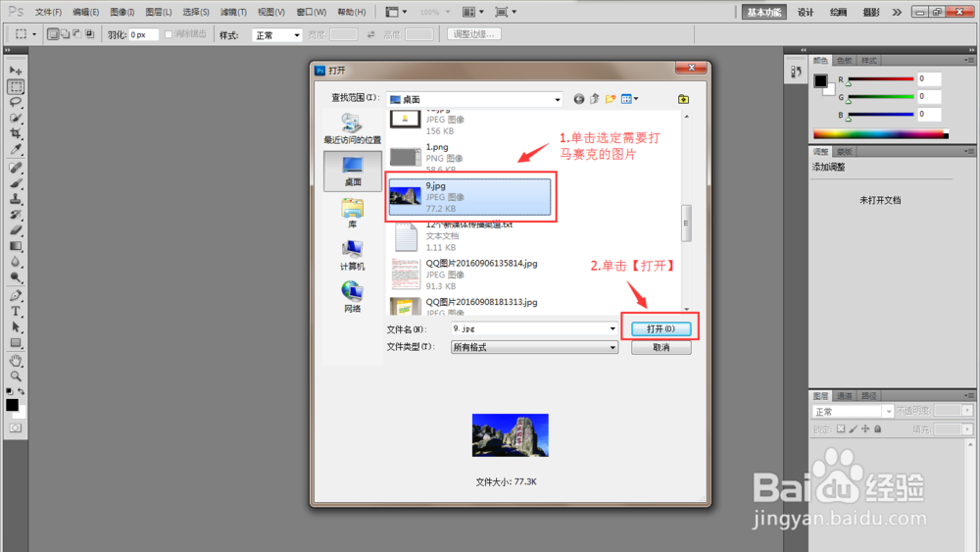Screen dimensions: 980x552
Task: Select the Quick Selection tool
Action: (x=16, y=119)
